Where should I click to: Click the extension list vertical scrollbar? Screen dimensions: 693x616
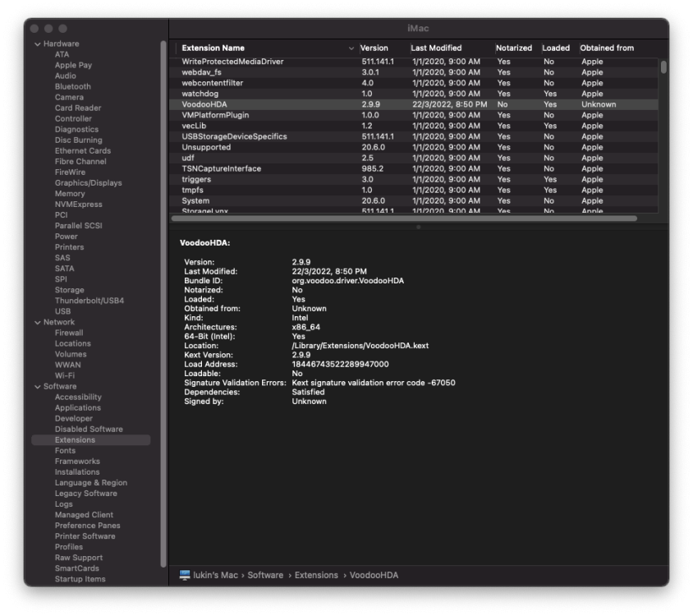pos(663,67)
